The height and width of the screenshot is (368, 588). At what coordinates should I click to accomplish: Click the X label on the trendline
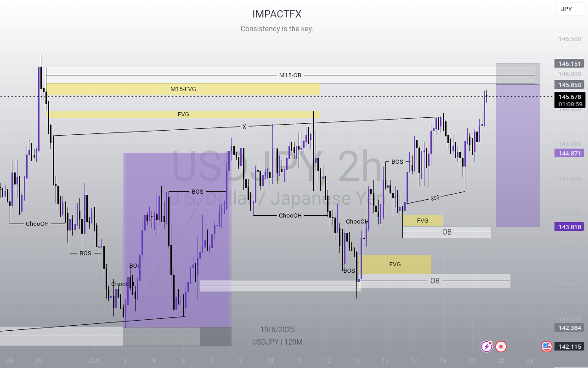point(244,126)
